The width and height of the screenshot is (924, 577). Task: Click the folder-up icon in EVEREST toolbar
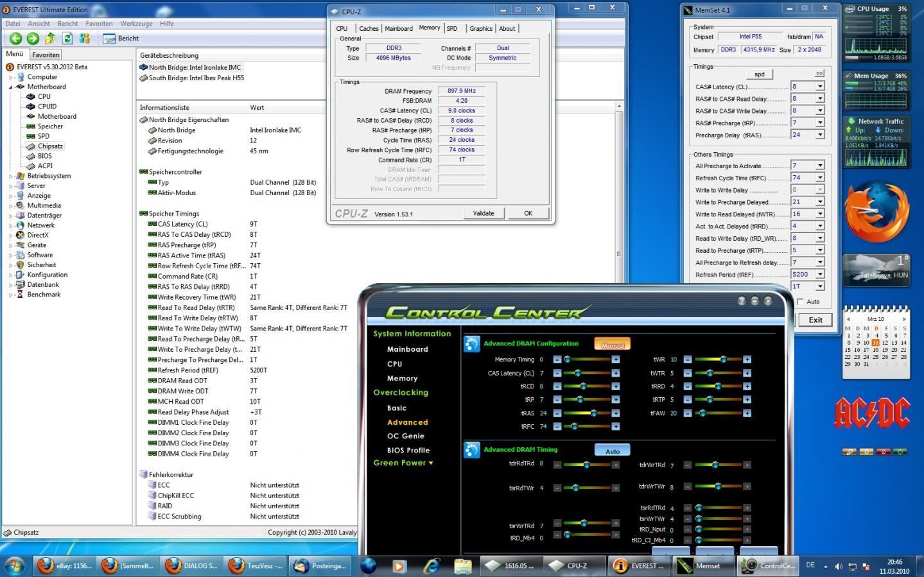pos(50,39)
